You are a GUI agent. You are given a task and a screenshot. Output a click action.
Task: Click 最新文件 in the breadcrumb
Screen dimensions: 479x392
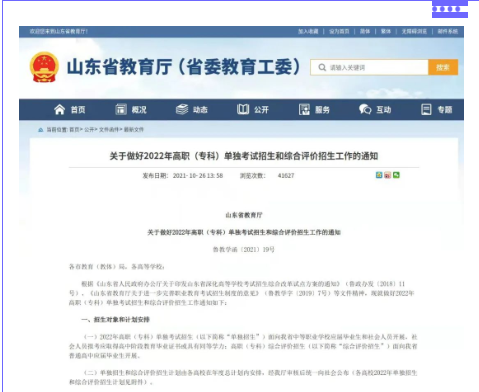pos(134,130)
